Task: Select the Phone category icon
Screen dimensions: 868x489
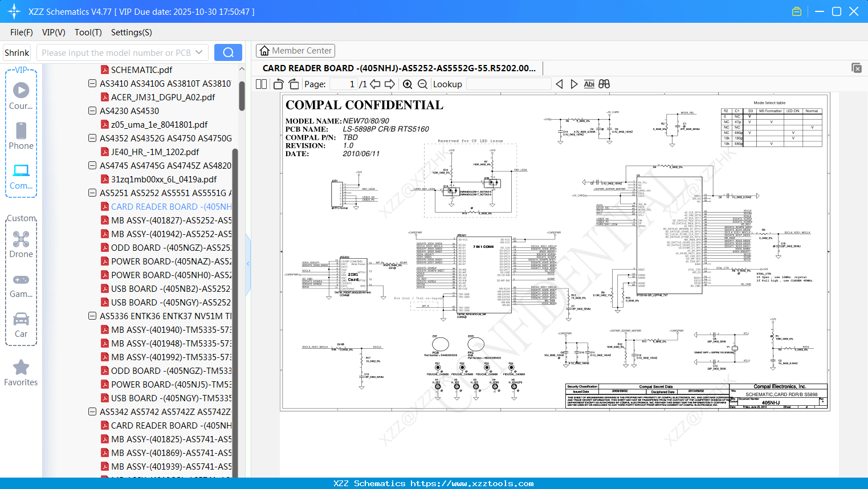Action: click(21, 136)
